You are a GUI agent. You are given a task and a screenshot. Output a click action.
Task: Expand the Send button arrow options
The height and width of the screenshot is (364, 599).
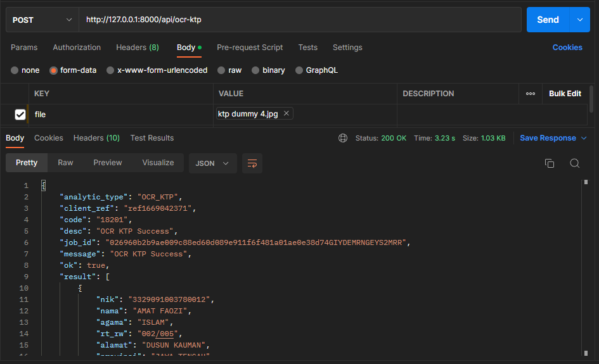579,20
